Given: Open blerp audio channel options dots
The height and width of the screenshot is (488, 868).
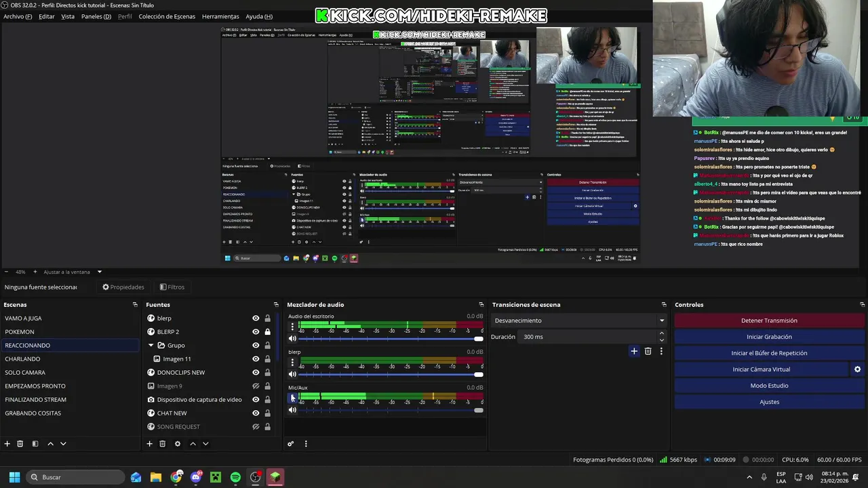Looking at the screenshot, I should pyautogui.click(x=292, y=362).
